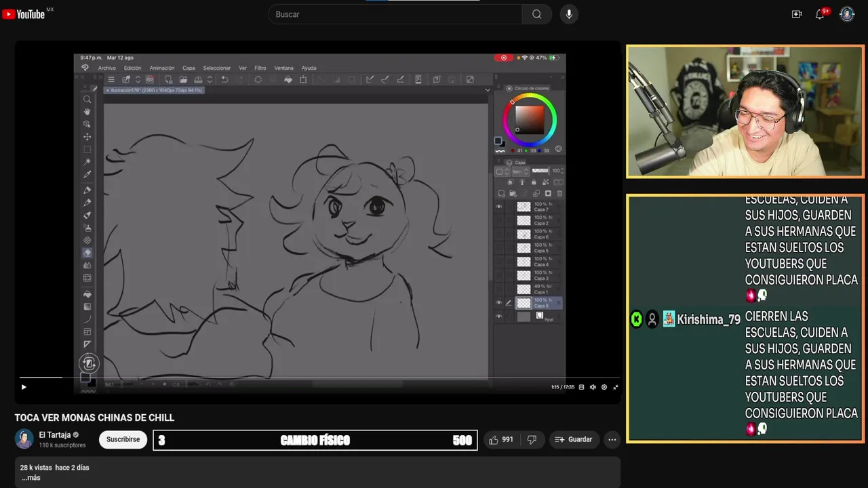Select the Hand move-canvas tool
This screenshot has width=868, height=488.
click(x=87, y=112)
